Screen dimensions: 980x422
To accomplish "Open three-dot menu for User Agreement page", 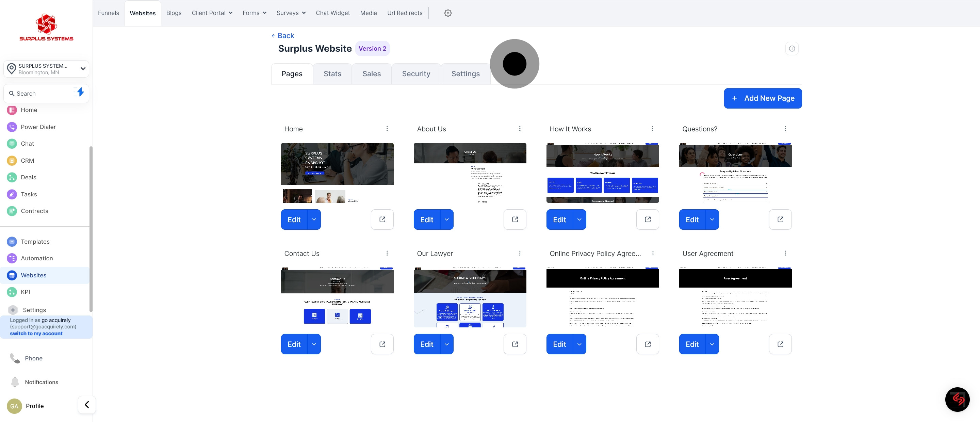I will (x=785, y=254).
